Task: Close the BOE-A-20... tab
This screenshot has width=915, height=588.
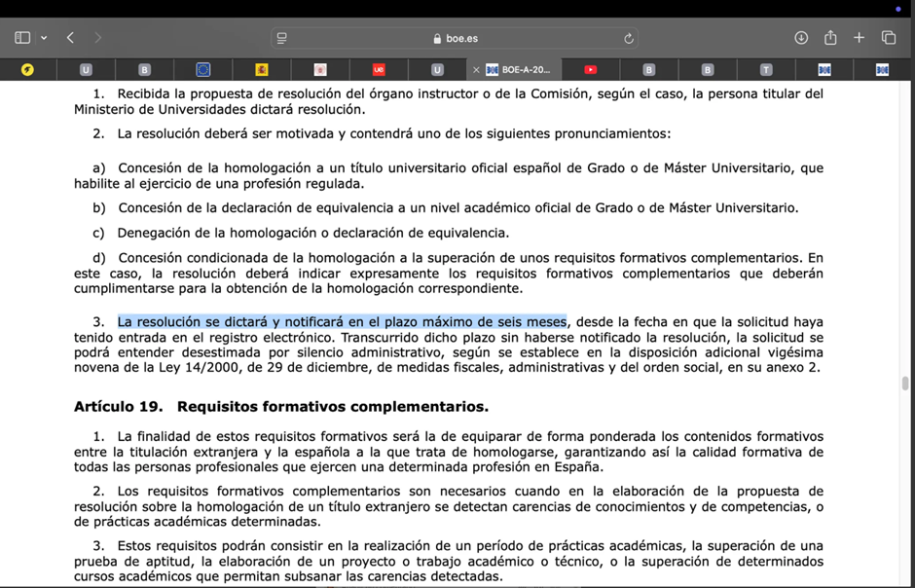Action: click(476, 70)
